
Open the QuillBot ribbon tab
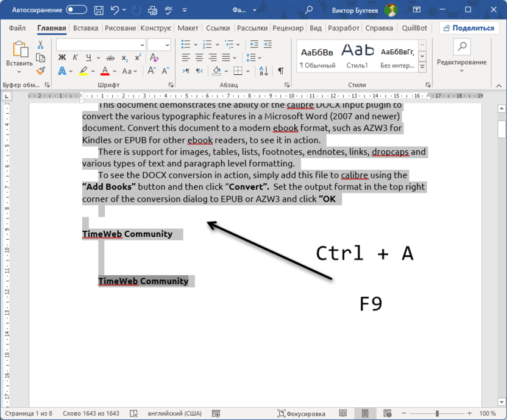[x=414, y=28]
